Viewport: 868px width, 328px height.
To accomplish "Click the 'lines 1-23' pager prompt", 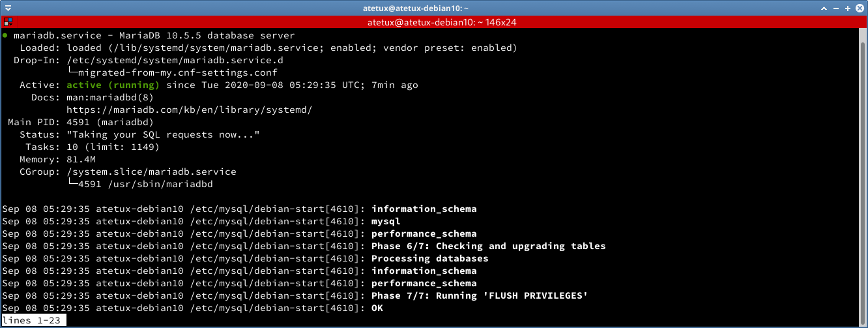I will click(x=34, y=320).
